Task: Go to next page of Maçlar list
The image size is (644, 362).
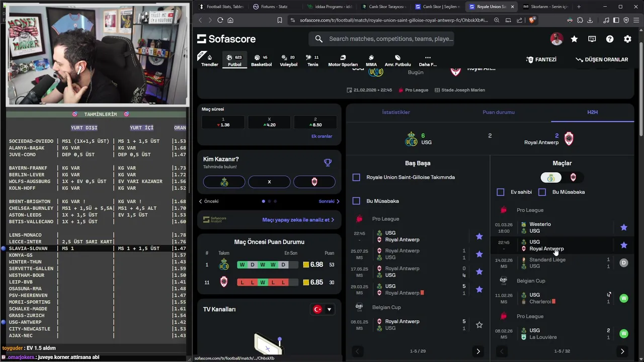Action: click(622, 351)
